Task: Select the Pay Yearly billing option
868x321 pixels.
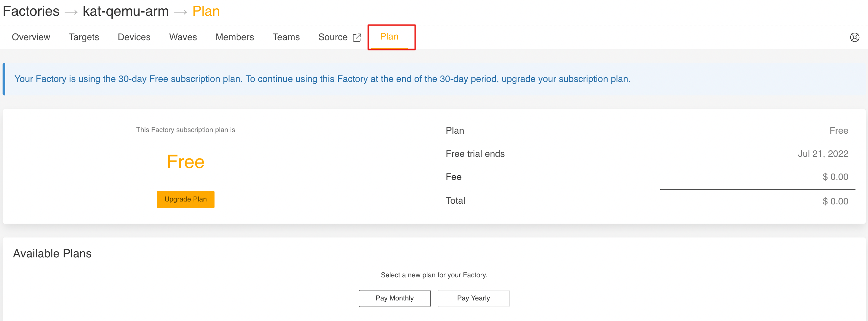Action: (473, 298)
